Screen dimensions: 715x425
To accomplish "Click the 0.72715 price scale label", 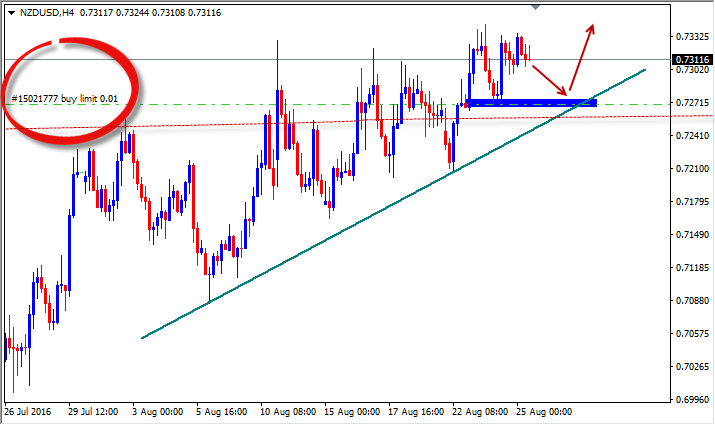I will tap(692, 103).
